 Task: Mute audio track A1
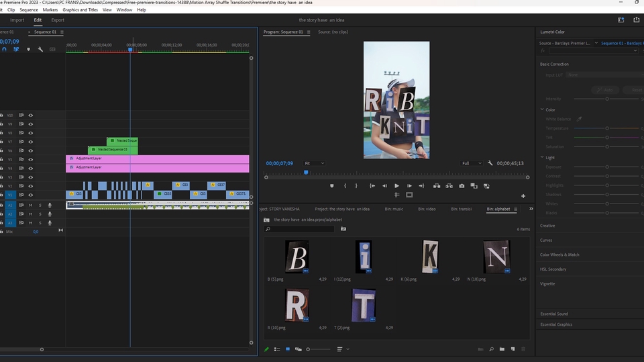(x=30, y=205)
